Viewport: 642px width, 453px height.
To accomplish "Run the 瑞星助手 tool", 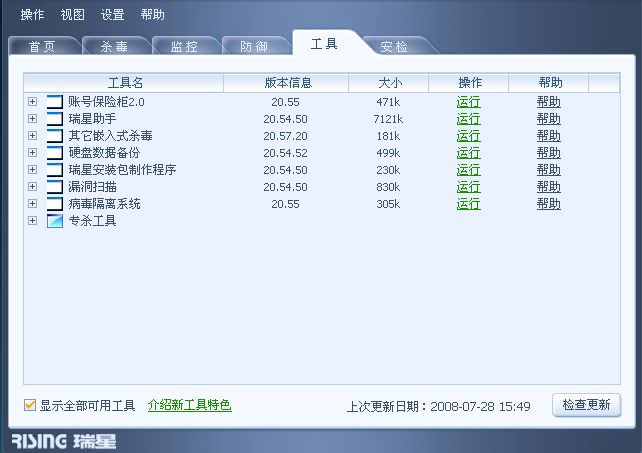I will coord(468,119).
